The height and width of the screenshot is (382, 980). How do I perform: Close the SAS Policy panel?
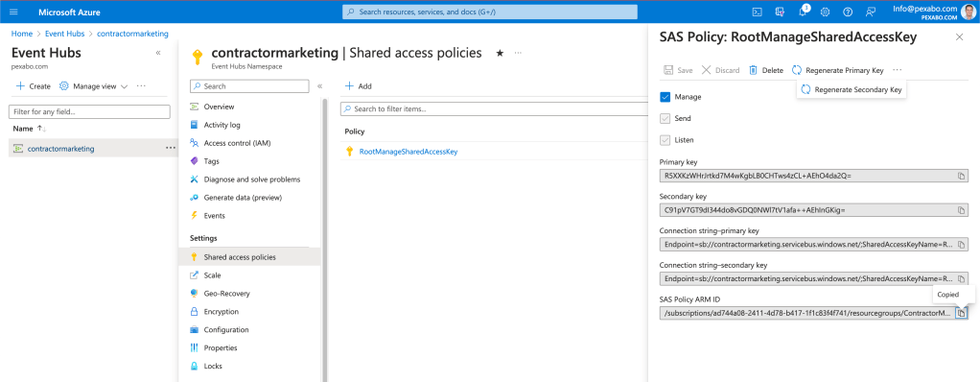[959, 37]
